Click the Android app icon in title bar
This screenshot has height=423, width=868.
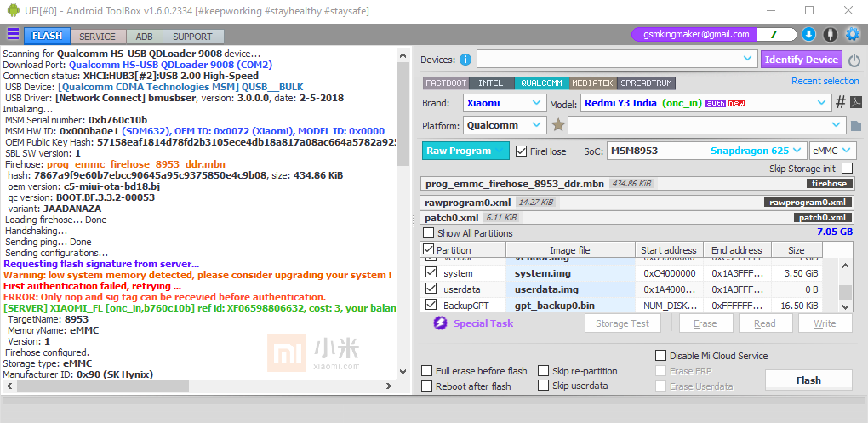13,10
